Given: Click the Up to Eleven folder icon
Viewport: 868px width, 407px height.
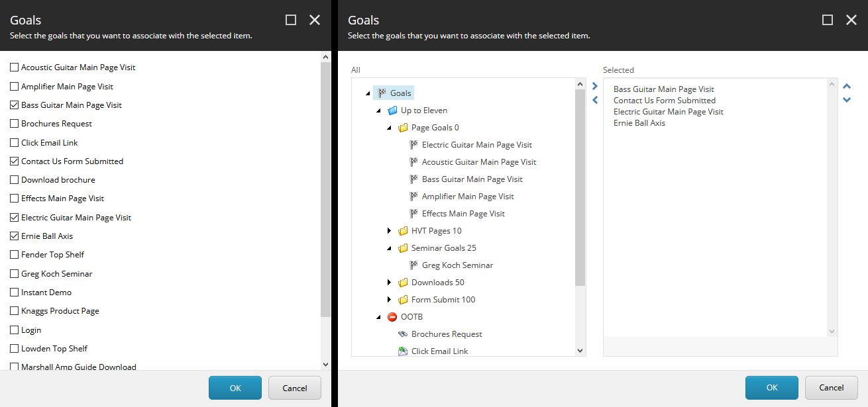Looking at the screenshot, I should [392, 111].
